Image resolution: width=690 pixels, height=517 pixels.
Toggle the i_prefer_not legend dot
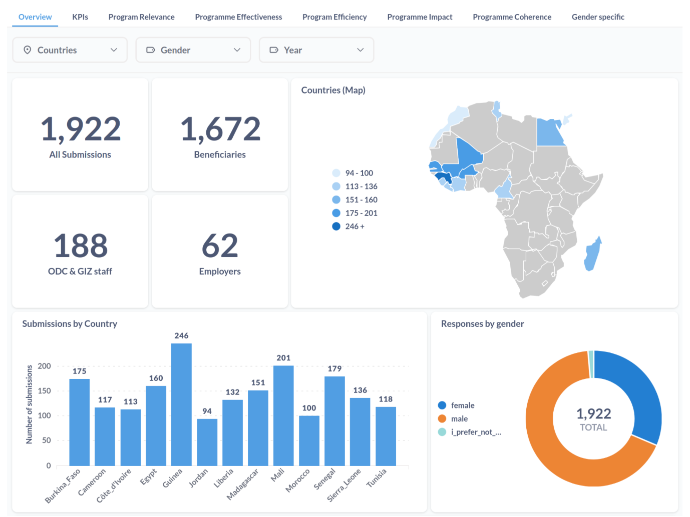click(x=442, y=432)
